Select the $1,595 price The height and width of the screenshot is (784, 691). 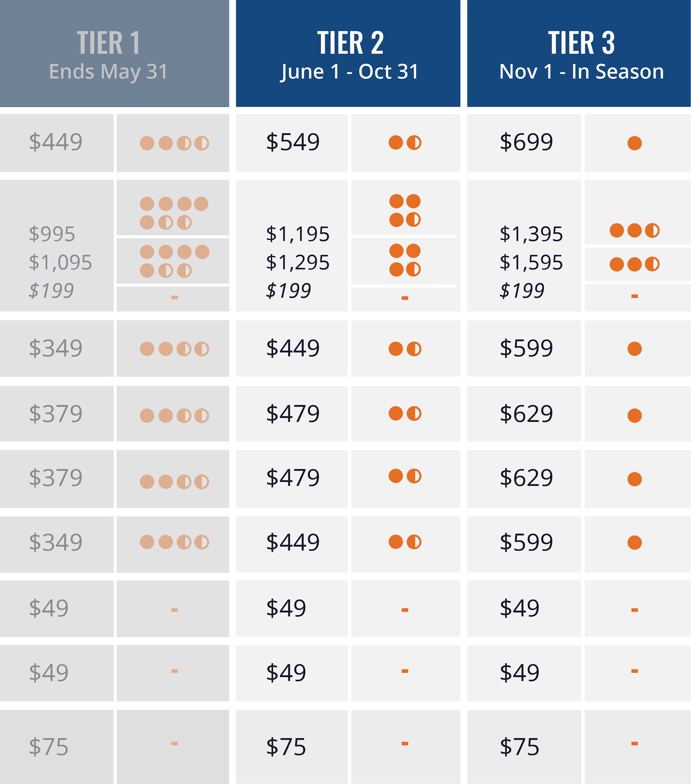[x=531, y=263]
